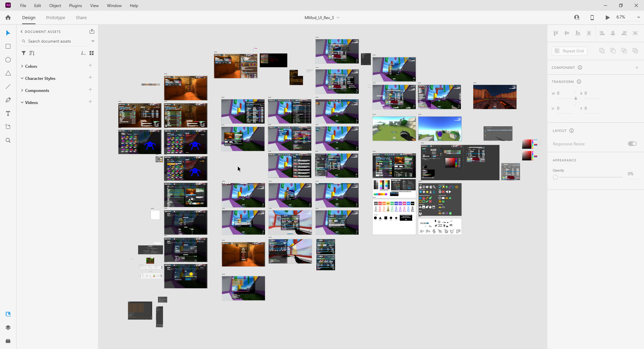644x349 pixels.
Task: Toggle Responsive Resize off
Action: tap(632, 143)
